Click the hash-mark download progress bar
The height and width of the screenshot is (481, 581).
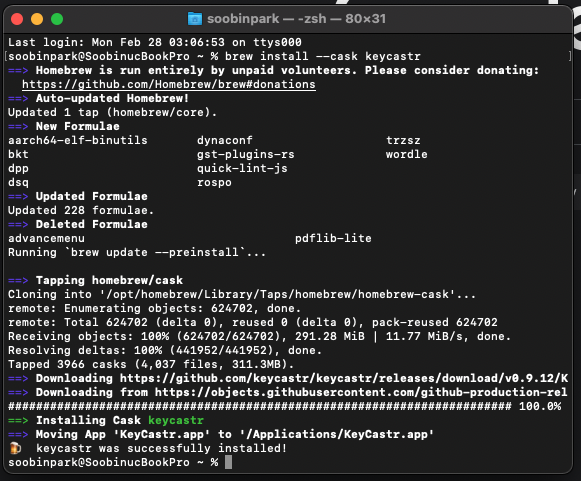(x=260, y=407)
